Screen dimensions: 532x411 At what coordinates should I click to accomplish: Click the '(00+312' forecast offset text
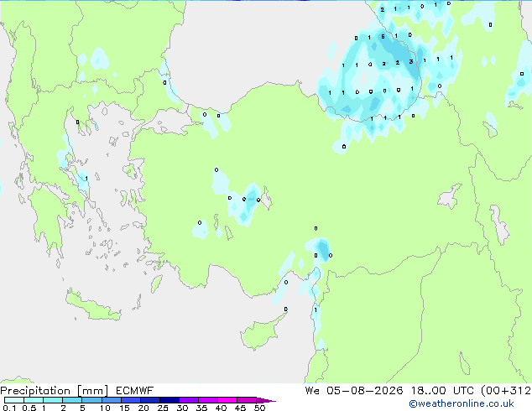pos(506,391)
